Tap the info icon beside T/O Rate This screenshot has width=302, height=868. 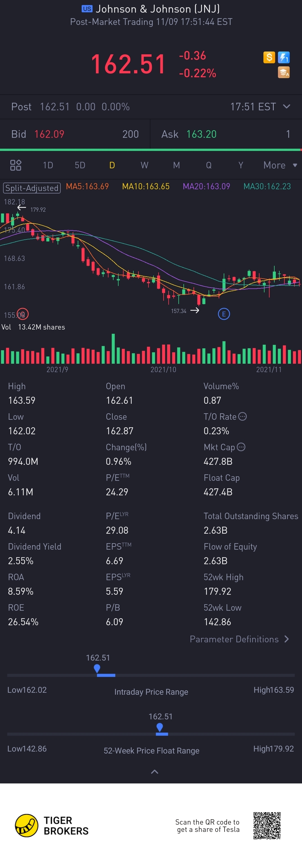[242, 416]
